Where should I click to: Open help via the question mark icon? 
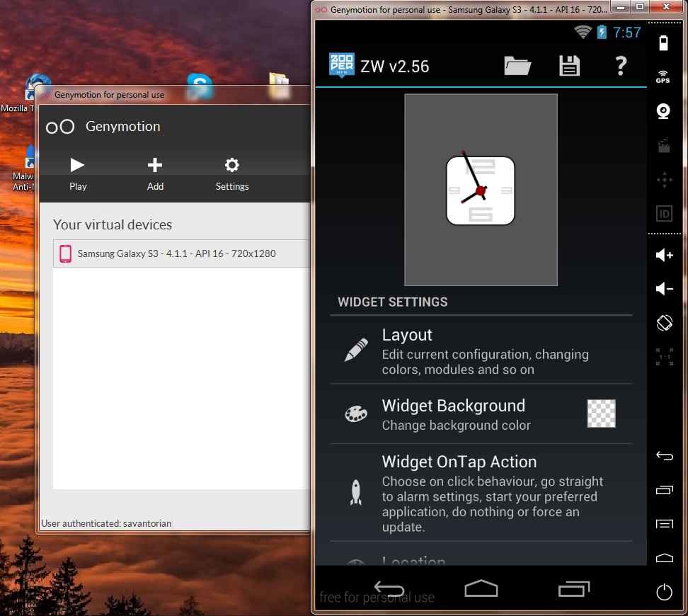coord(621,67)
